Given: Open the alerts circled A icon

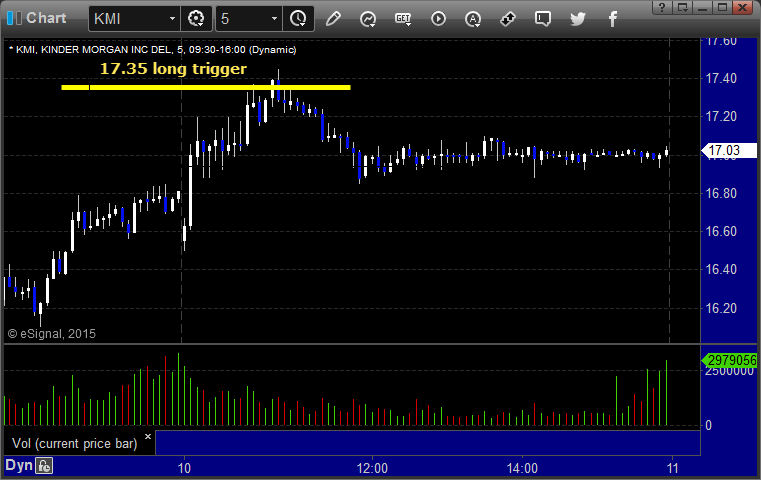Looking at the screenshot, I should [473, 19].
